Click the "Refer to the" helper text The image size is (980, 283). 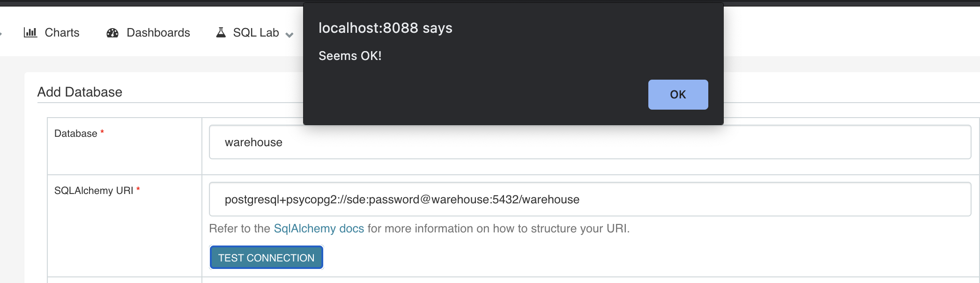[239, 229]
